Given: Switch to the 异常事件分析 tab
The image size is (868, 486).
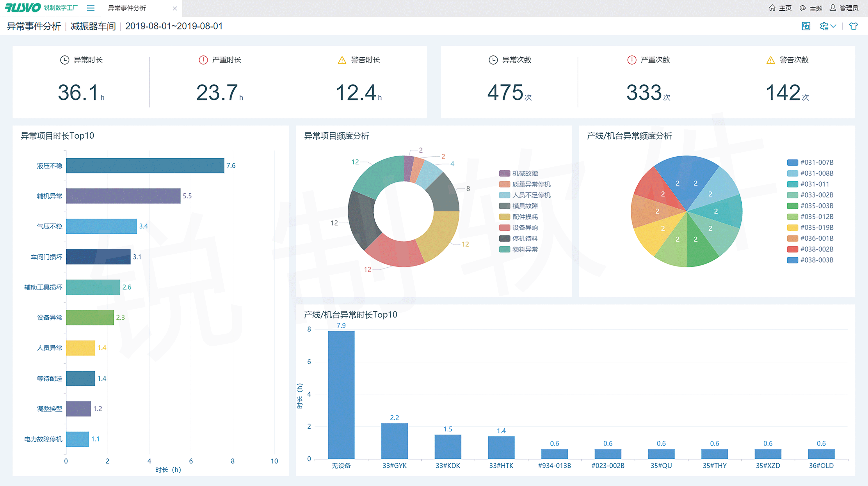Looking at the screenshot, I should [x=127, y=8].
